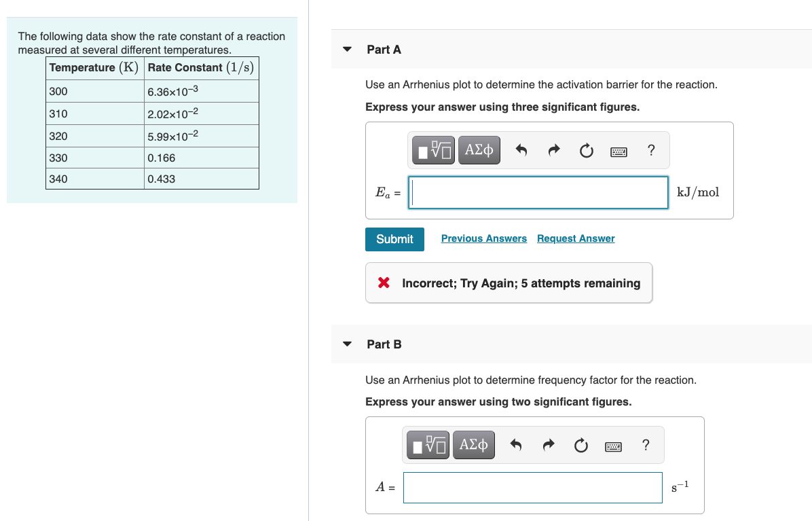The image size is (812, 521).
Task: Collapse the Part B section
Action: pyautogui.click(x=347, y=344)
